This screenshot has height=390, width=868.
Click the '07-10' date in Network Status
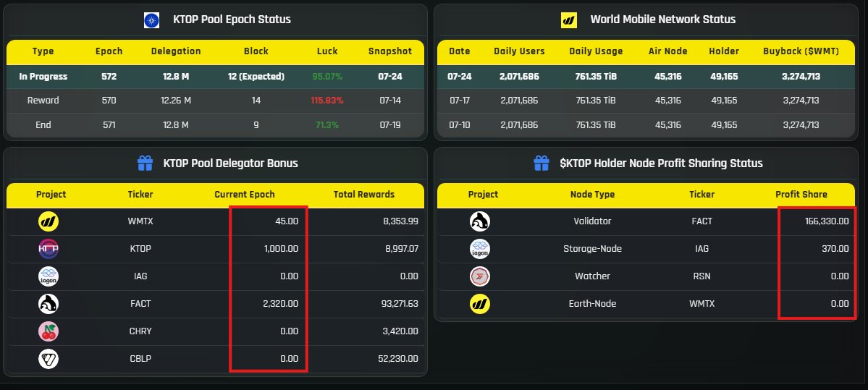(460, 125)
